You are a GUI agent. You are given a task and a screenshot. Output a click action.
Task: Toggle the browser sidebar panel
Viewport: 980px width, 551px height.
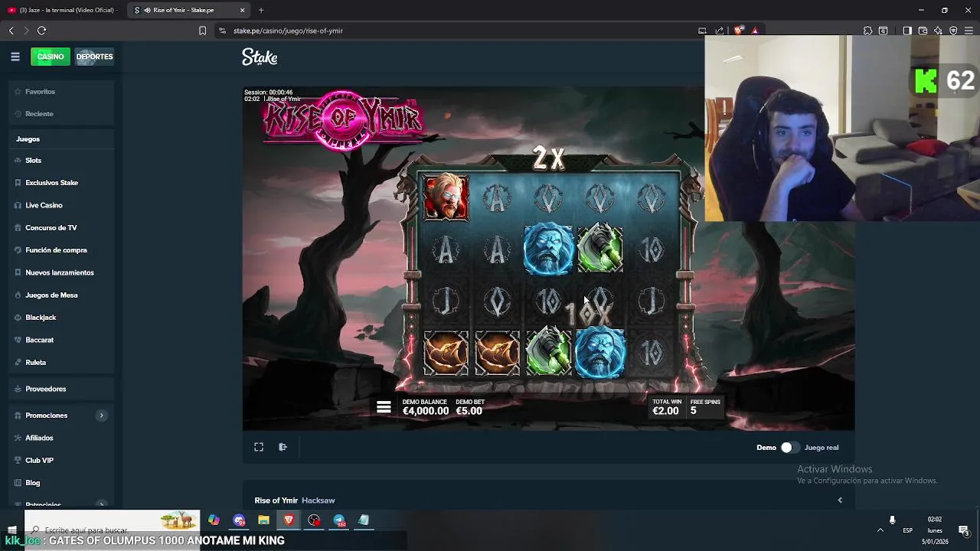(906, 31)
